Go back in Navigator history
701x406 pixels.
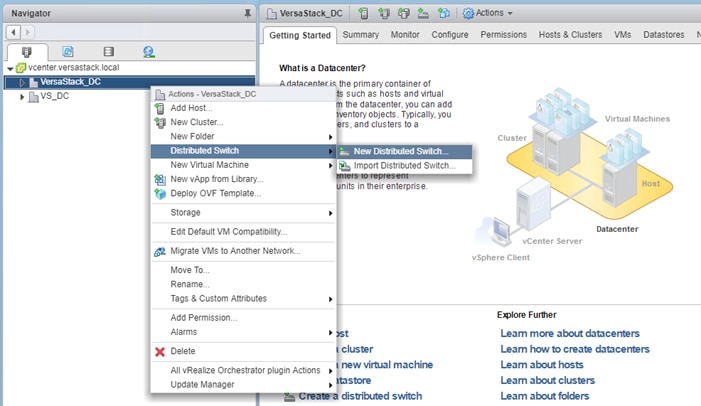[x=13, y=32]
